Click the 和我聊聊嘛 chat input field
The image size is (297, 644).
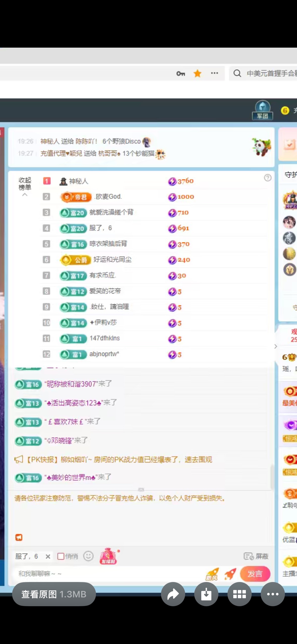point(108,574)
